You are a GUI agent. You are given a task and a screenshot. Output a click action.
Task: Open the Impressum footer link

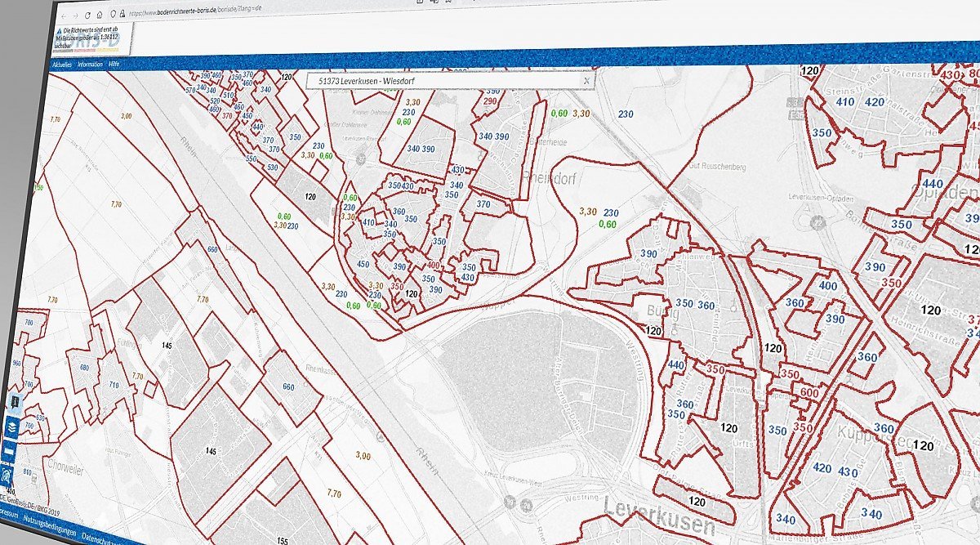coord(7,514)
